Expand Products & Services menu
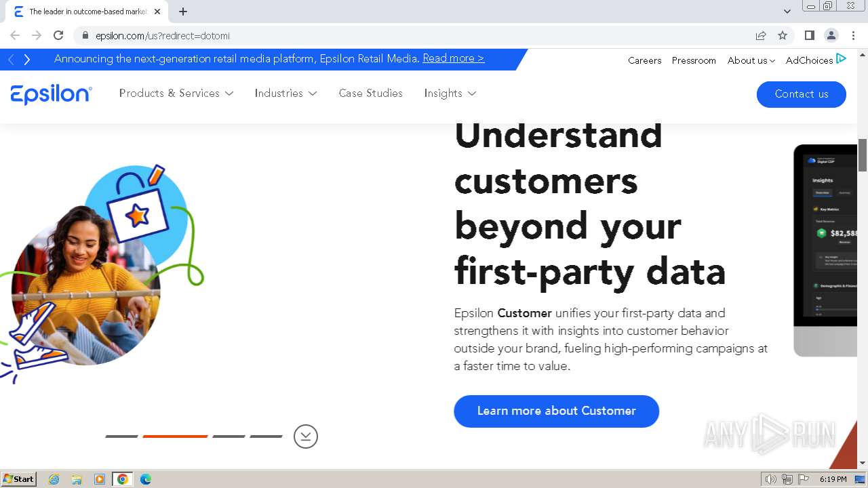The height and width of the screenshot is (488, 868). (x=176, y=94)
